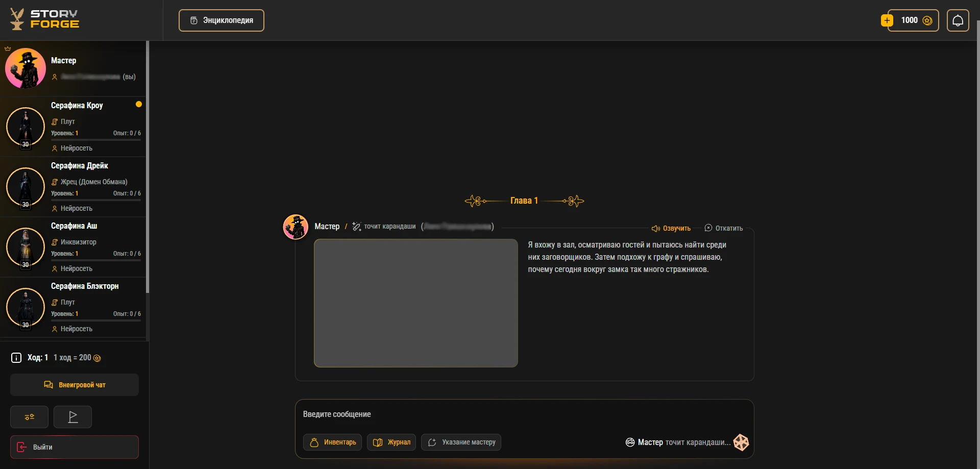Click the Story Forge logo
The image size is (980, 469).
pyautogui.click(x=45, y=19)
